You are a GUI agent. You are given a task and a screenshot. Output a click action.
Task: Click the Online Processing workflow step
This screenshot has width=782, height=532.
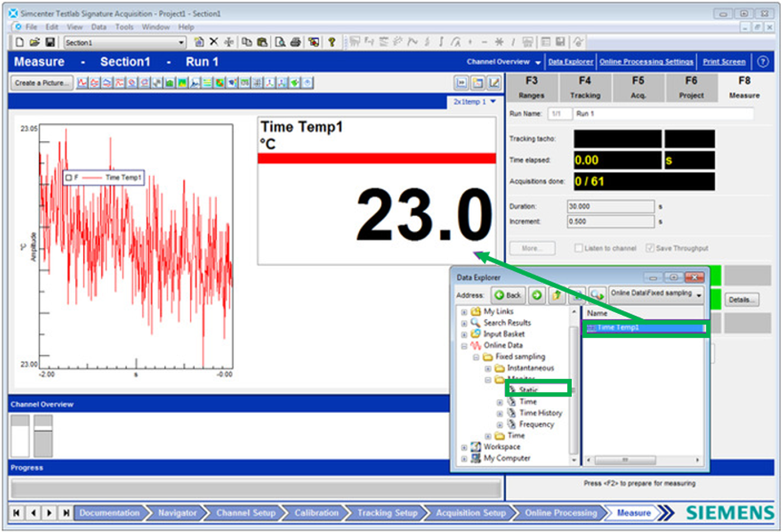(560, 513)
